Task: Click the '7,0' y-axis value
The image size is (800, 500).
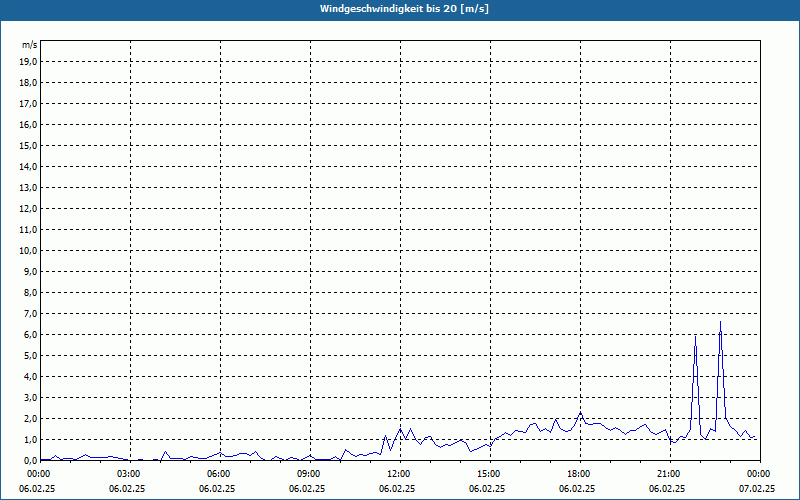Action: [30, 313]
